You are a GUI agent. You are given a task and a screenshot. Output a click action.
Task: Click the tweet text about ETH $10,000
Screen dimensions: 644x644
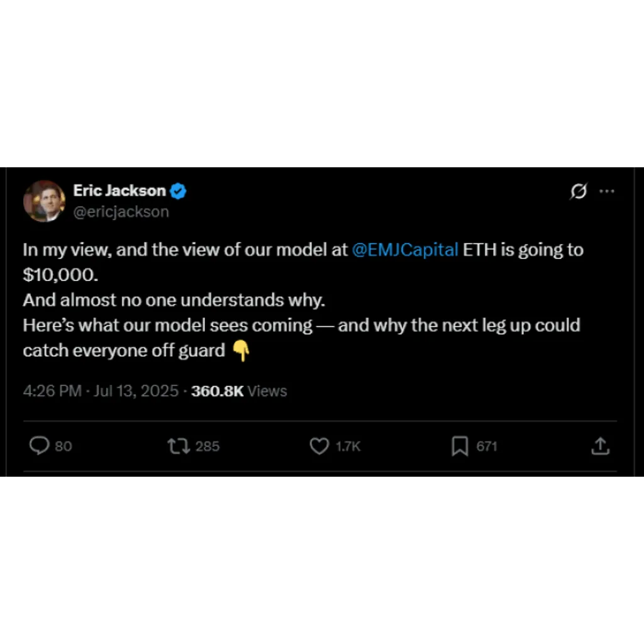(303, 300)
